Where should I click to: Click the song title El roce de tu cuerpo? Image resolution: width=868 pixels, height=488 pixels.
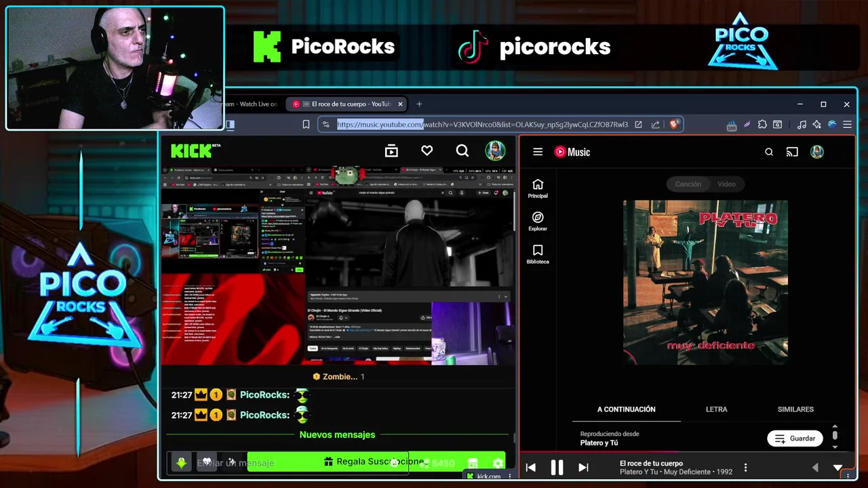tap(651, 464)
